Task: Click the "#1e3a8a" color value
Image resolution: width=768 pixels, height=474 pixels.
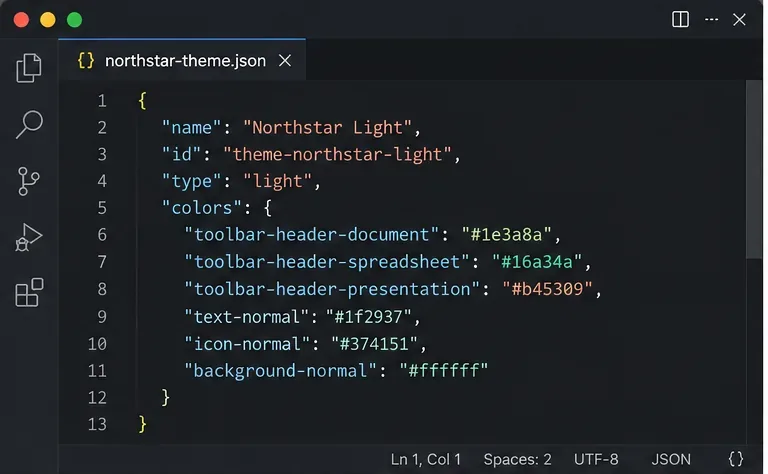Action: [506, 235]
